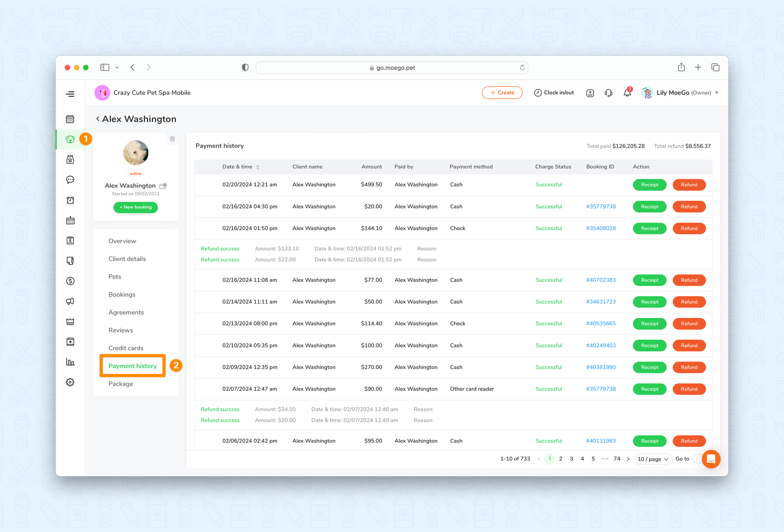
Task: Open the calendar icon in sidebar
Action: (70, 119)
